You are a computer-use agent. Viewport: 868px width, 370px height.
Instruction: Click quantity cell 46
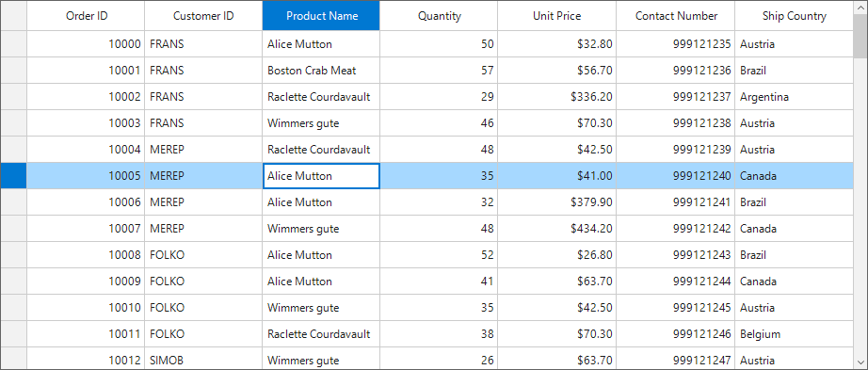pos(439,123)
